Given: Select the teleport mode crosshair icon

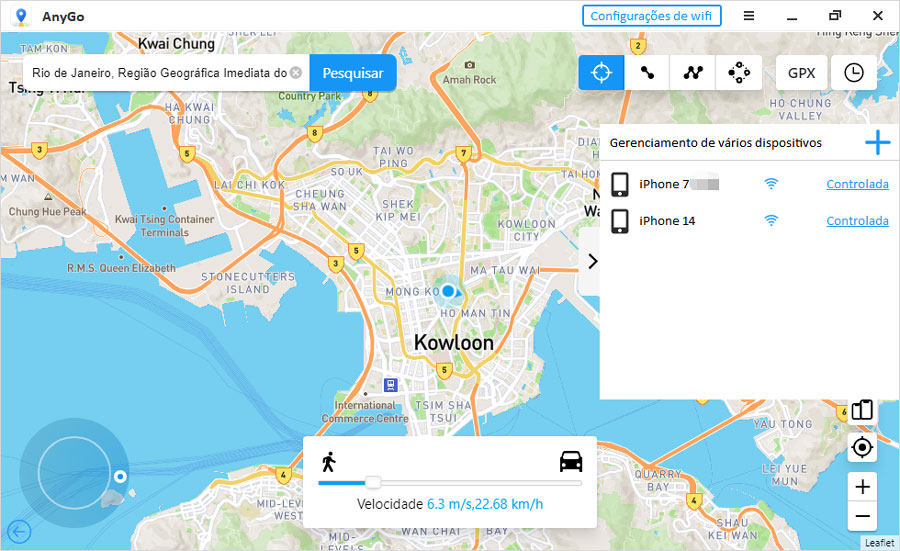Looking at the screenshot, I should pos(601,73).
